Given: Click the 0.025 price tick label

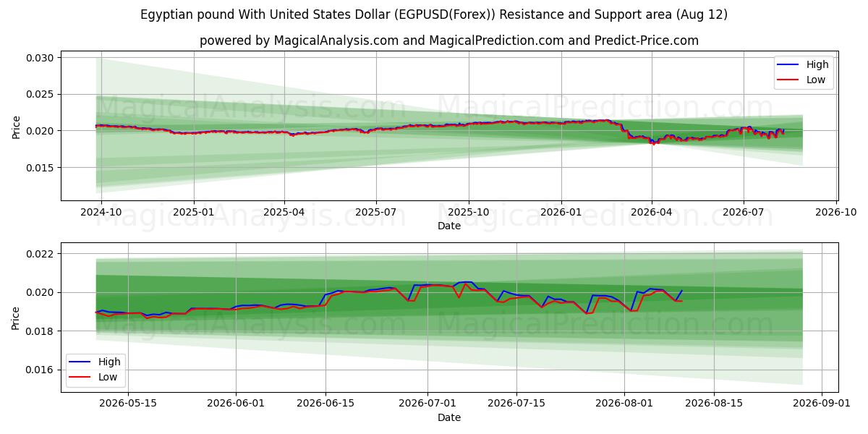Looking at the screenshot, I should click(41, 95).
